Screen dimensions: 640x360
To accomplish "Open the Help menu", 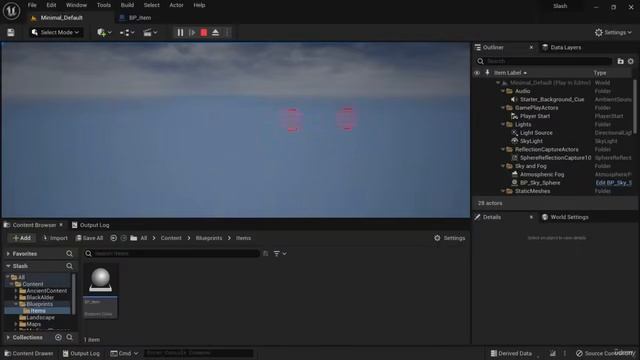I will 199,5.
